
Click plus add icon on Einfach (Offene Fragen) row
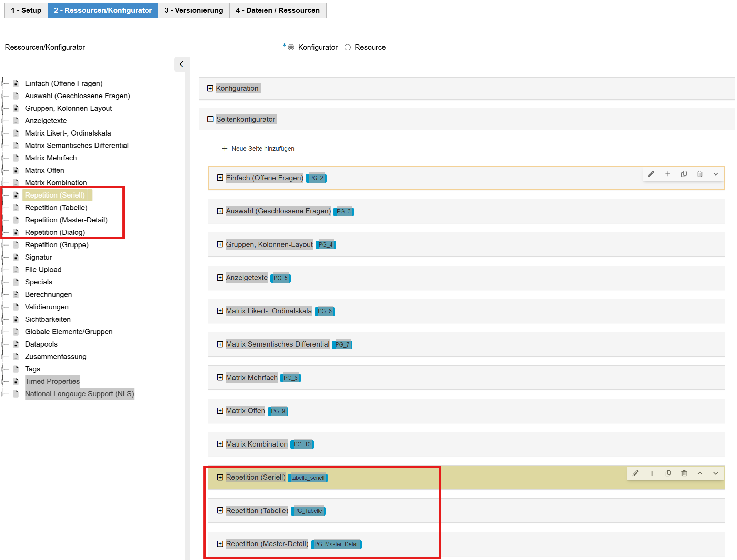pyautogui.click(x=667, y=174)
